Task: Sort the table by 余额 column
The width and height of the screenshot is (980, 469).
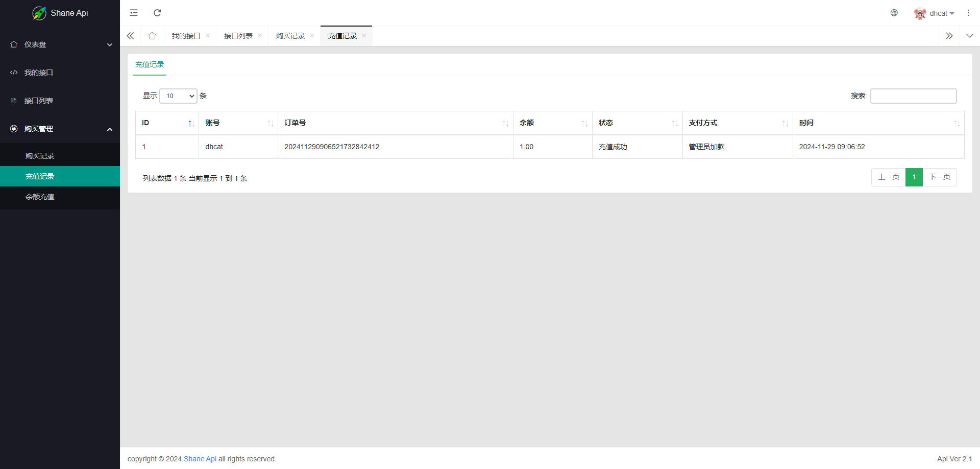Action: click(552, 123)
